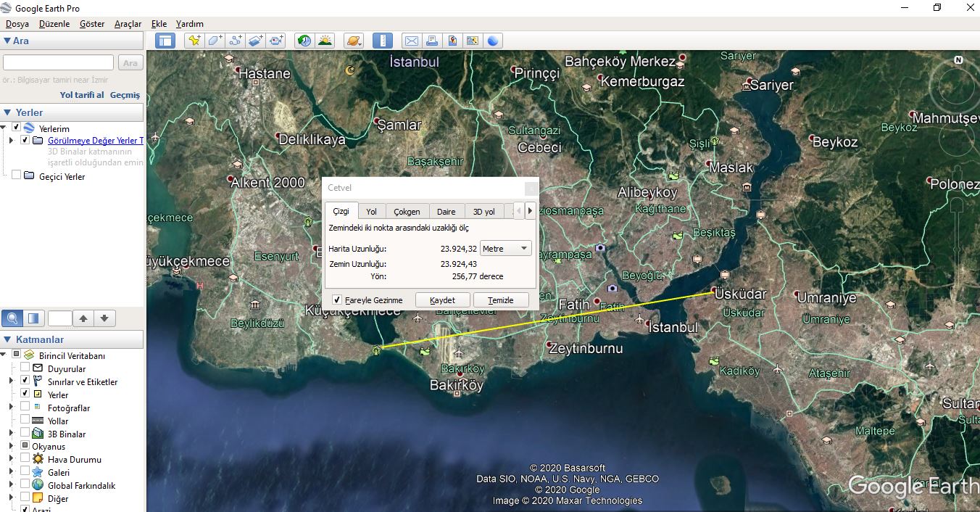The height and width of the screenshot is (512, 980).
Task: Click the airplane icon near Bakırköy airport
Action: pyautogui.click(x=459, y=353)
